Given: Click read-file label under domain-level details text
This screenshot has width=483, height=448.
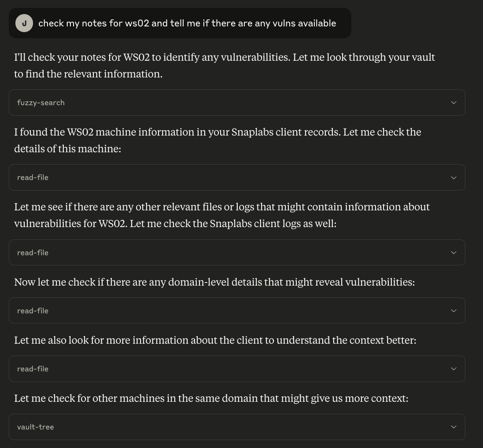Looking at the screenshot, I should [33, 311].
